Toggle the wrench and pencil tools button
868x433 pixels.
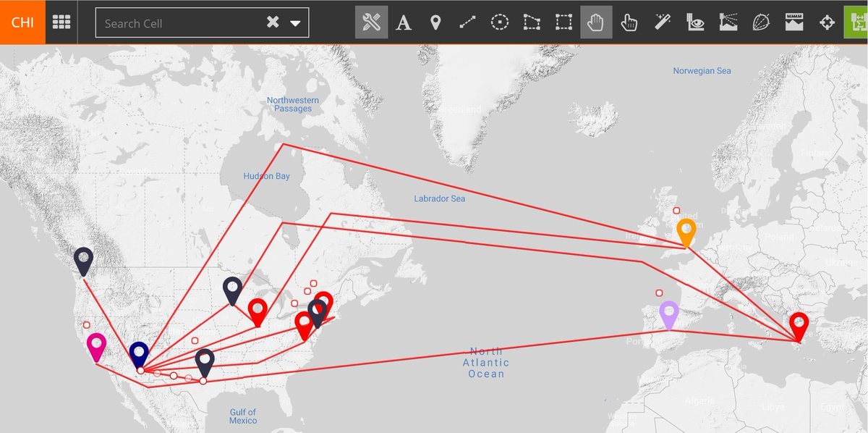point(371,22)
